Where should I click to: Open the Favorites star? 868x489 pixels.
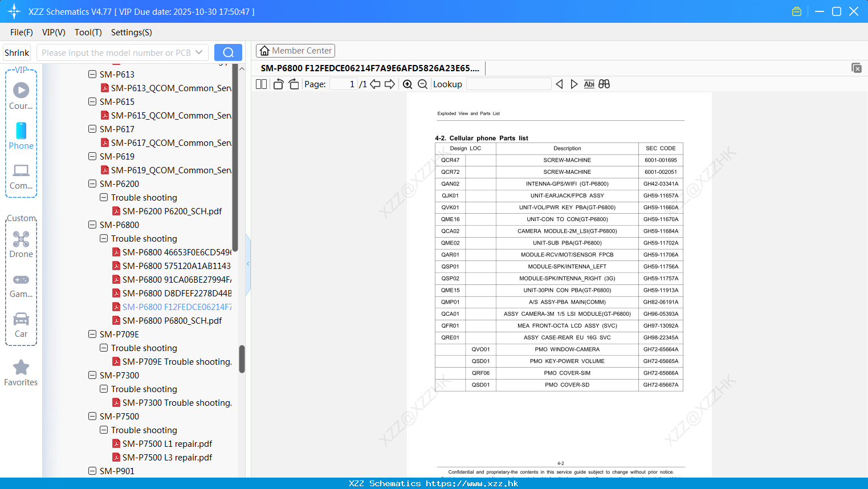(x=21, y=373)
